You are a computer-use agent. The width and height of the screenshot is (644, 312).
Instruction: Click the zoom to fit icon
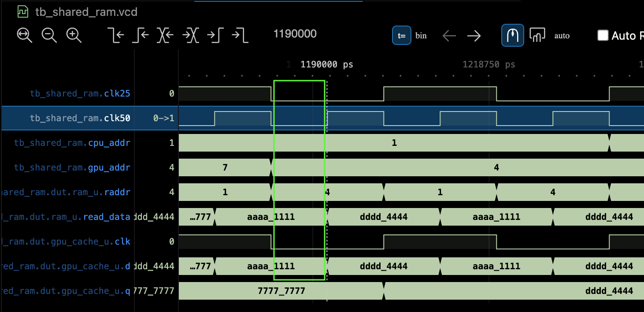tap(25, 35)
